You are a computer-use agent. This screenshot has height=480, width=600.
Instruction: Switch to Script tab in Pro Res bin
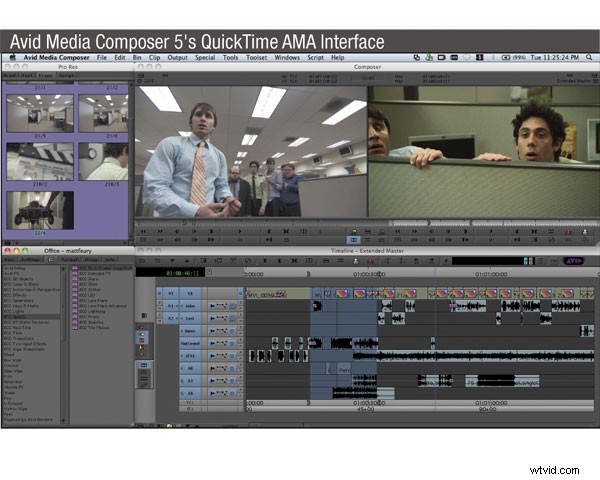(66, 75)
